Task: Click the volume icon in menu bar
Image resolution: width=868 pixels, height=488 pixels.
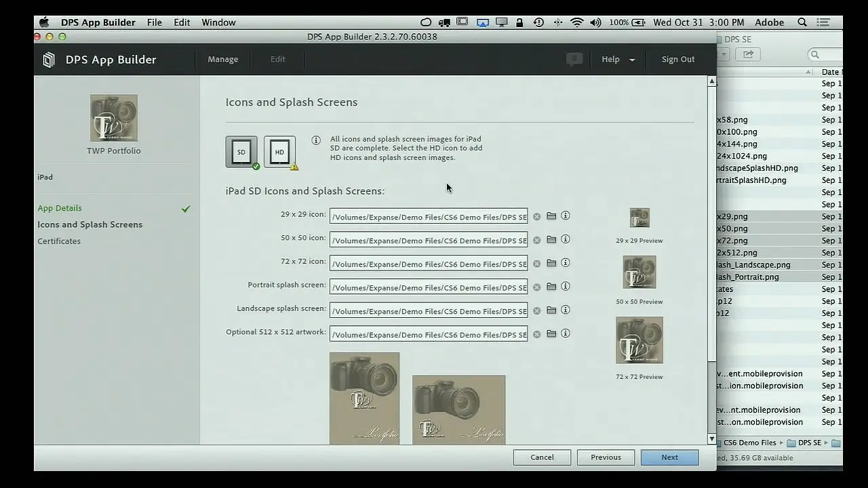Action: click(595, 22)
